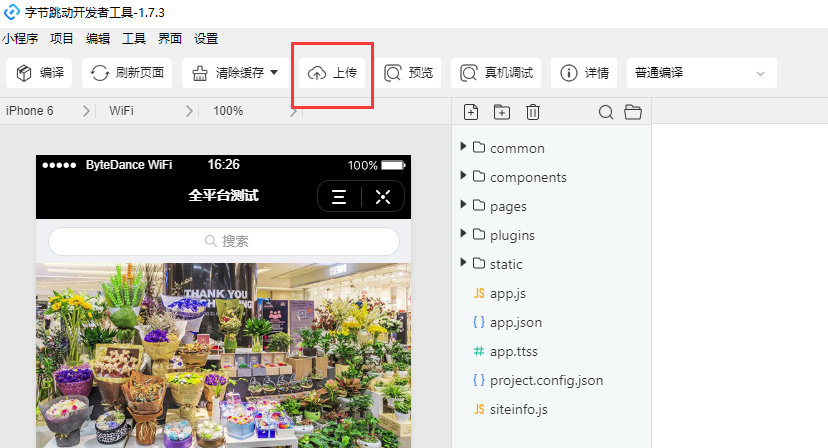Expand the pages folder
Image resolution: width=828 pixels, height=448 pixels.
pos(463,204)
